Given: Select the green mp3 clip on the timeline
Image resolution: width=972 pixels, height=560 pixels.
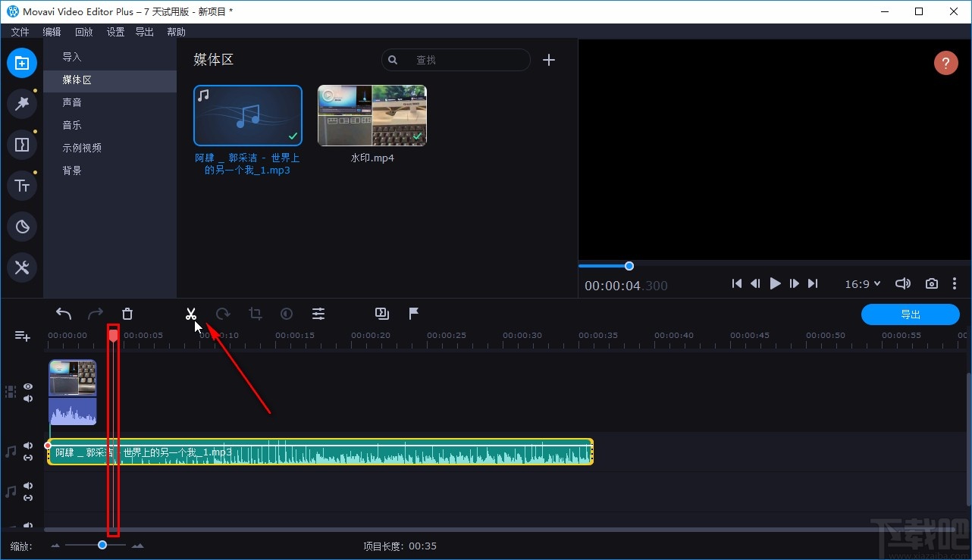Looking at the screenshot, I should click(320, 452).
